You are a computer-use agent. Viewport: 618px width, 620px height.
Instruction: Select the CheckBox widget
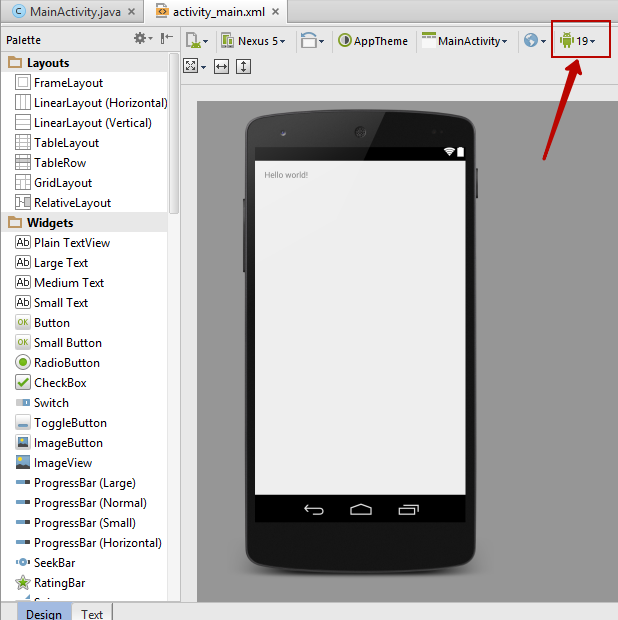coord(85,383)
